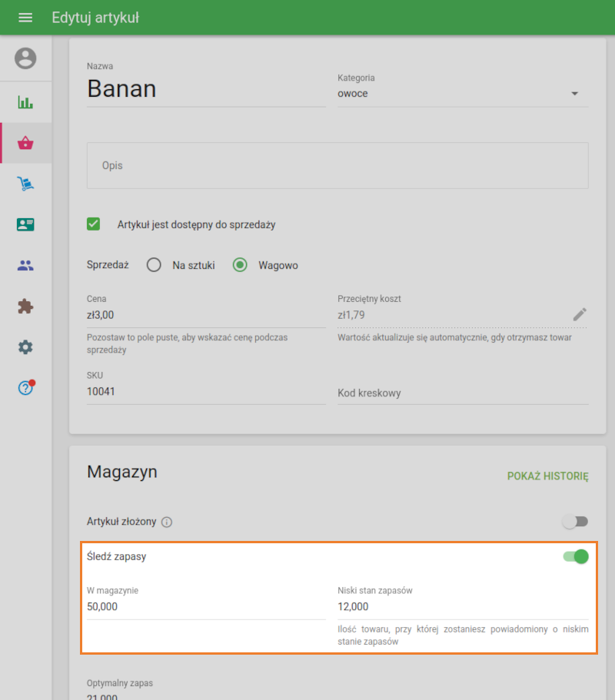
Task: Open the customers people icon
Action: tap(25, 266)
